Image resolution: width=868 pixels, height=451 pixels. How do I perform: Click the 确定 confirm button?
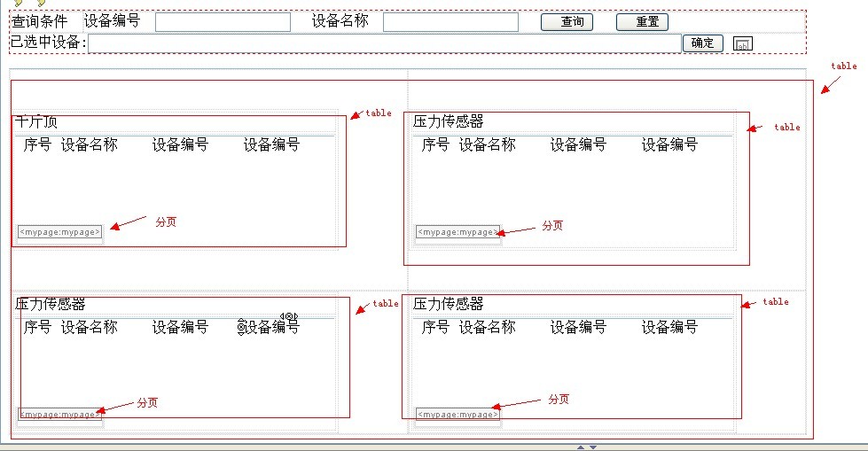point(703,43)
